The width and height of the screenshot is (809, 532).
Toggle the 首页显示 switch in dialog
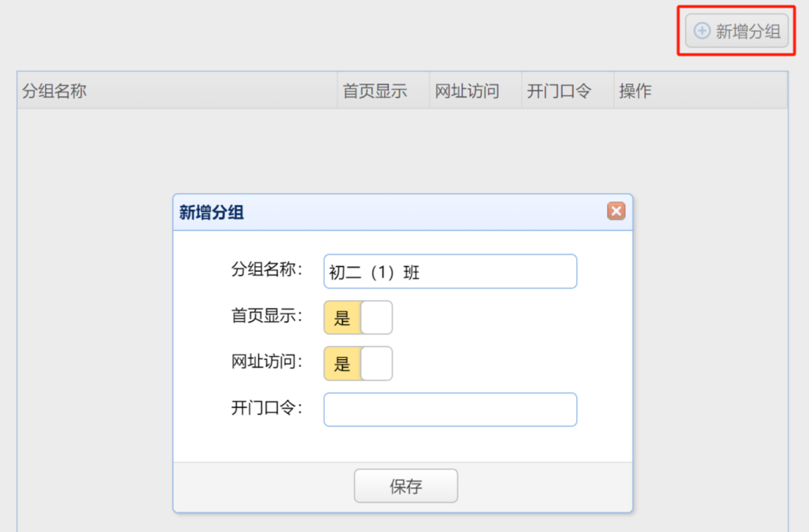(358, 317)
